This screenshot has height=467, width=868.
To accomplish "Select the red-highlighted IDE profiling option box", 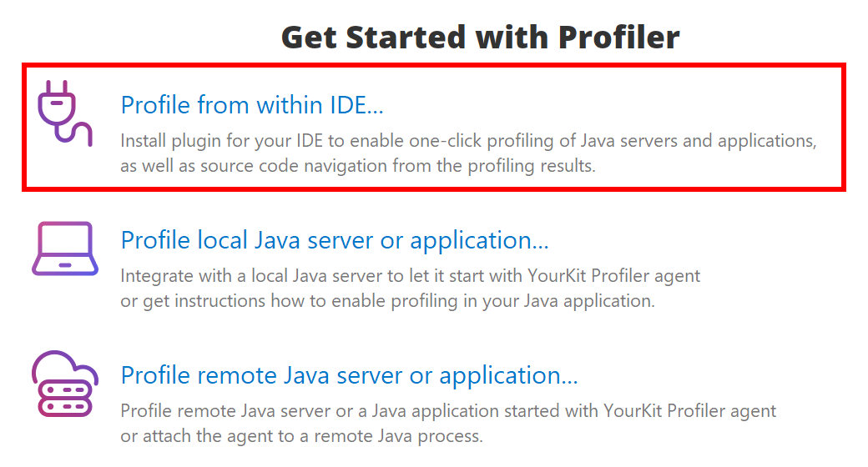I will (434, 128).
